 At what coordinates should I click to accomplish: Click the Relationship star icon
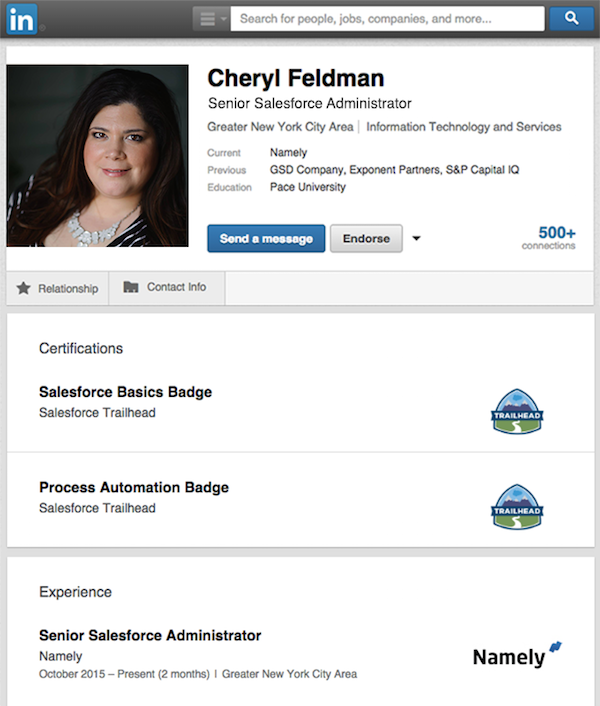24,288
